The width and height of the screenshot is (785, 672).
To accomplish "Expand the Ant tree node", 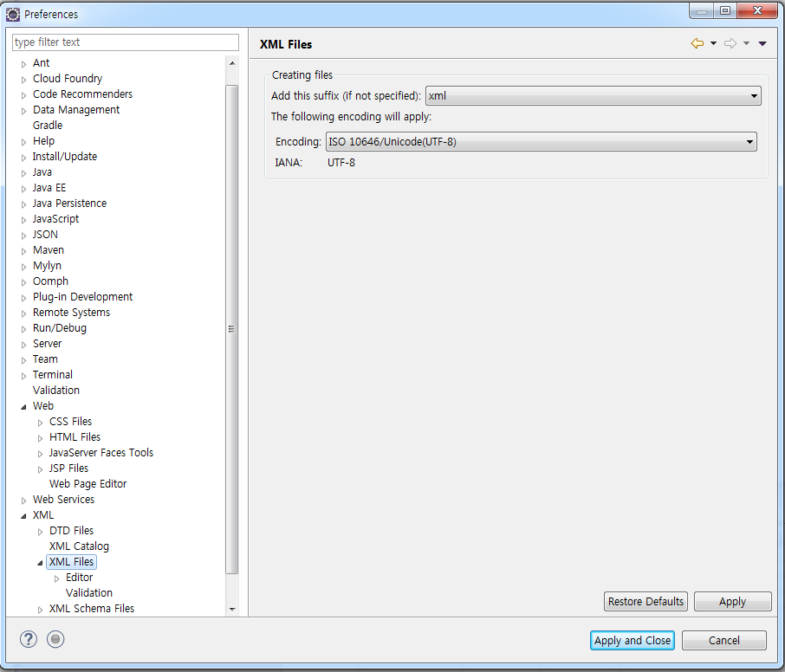I will 23,64.
